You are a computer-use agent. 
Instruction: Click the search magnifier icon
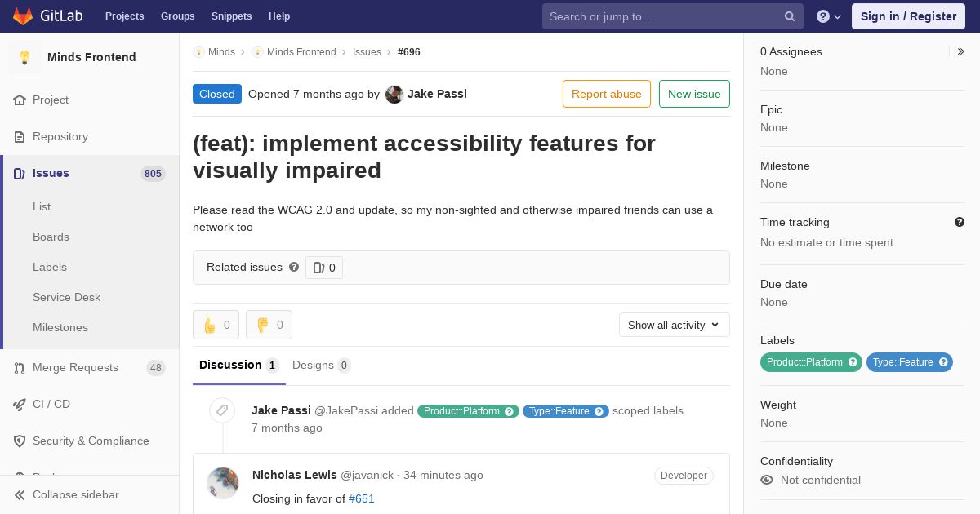tap(790, 16)
